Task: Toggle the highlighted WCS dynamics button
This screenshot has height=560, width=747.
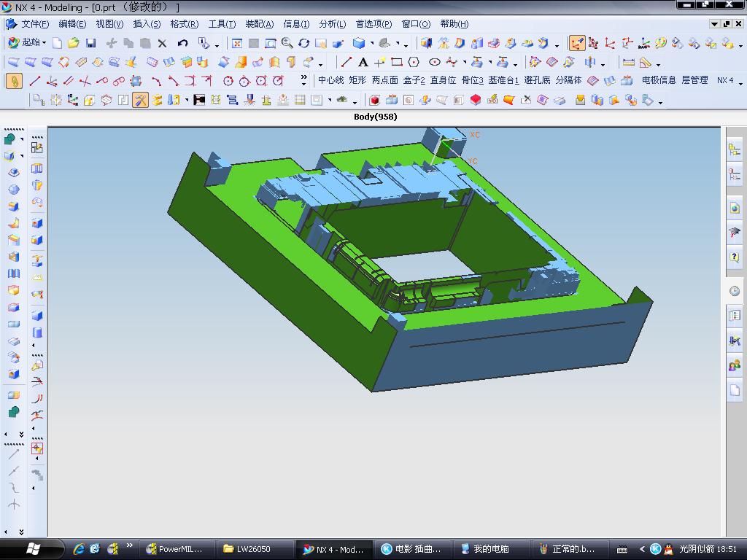Action: [577, 44]
